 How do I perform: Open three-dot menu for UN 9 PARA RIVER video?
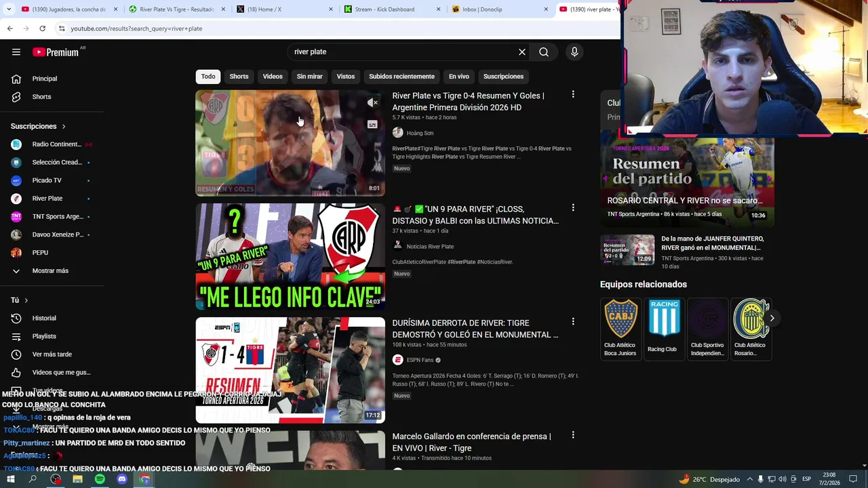[573, 207]
